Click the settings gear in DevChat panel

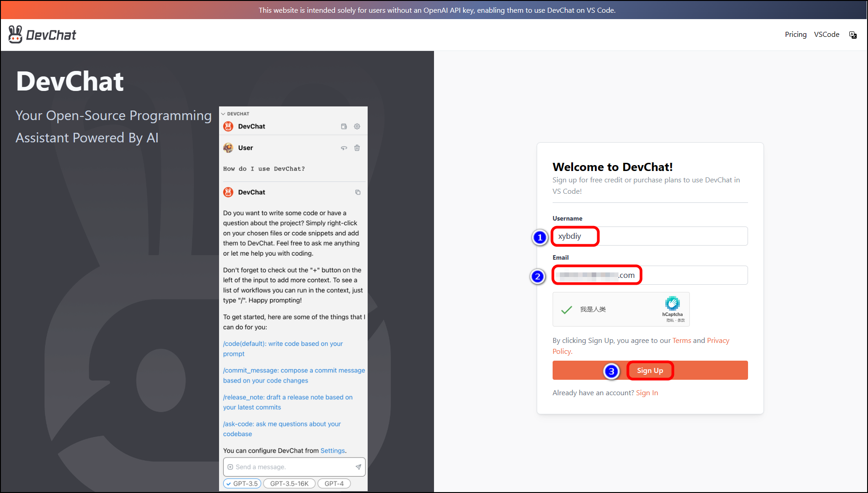pyautogui.click(x=357, y=126)
